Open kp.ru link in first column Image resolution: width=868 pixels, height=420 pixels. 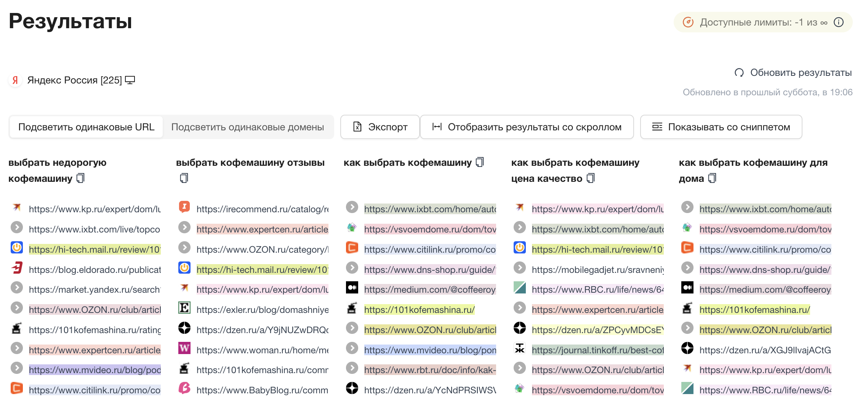coord(95,209)
